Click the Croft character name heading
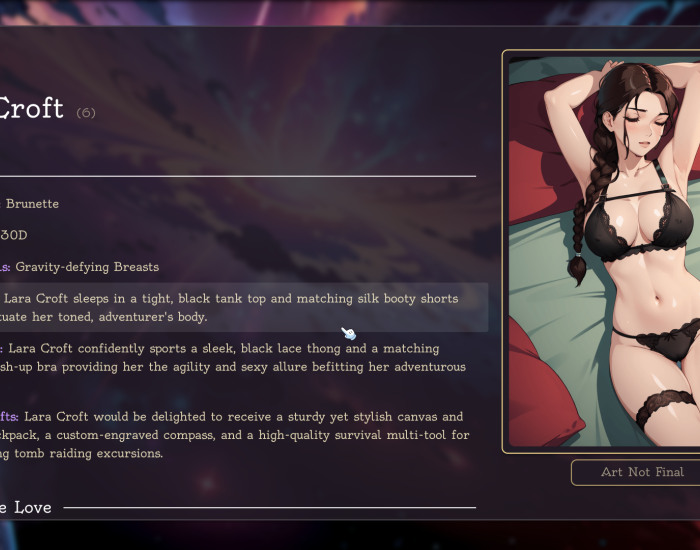 [31, 108]
